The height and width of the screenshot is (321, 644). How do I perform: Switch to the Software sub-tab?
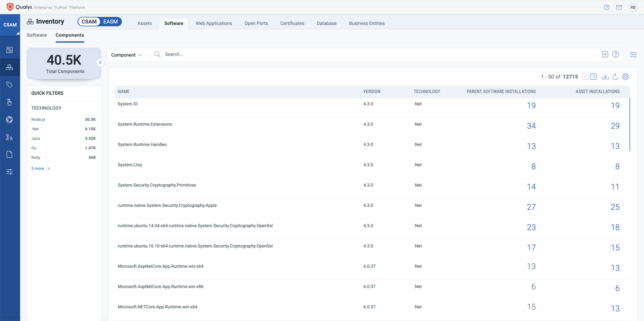(37, 35)
